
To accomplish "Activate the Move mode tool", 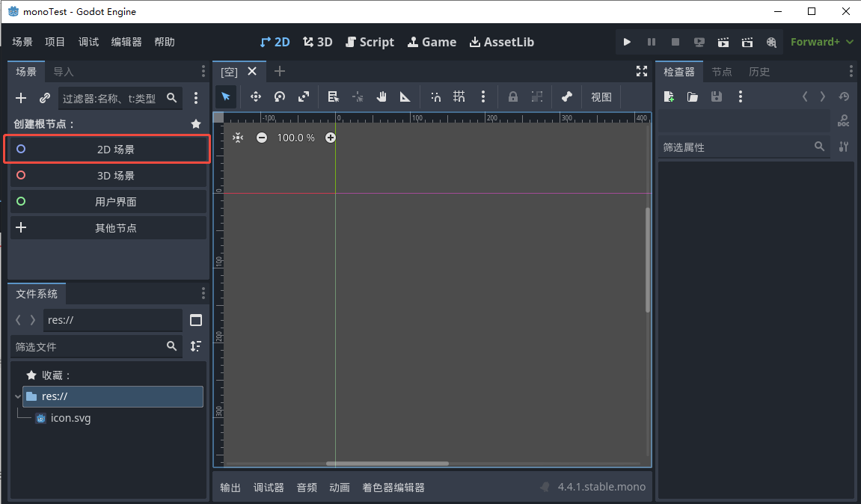I will [255, 97].
